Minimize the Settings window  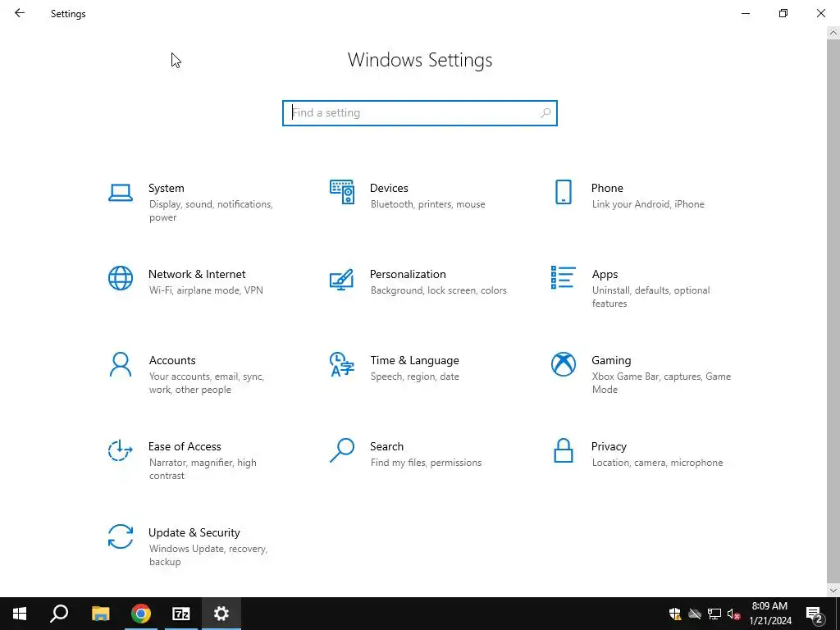pos(746,13)
